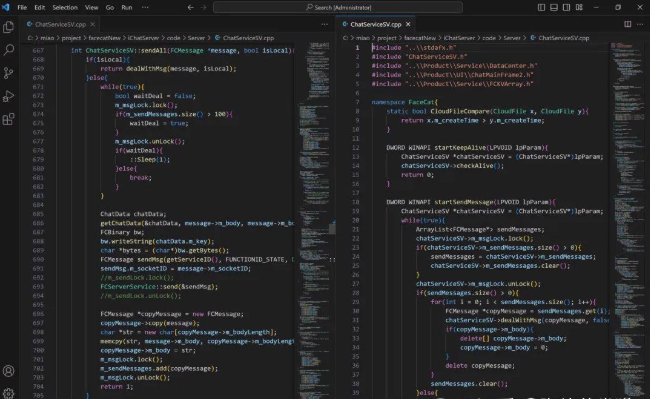Click '#include "ChatServiceSV.h"' line
The image size is (650, 399).
420,57
